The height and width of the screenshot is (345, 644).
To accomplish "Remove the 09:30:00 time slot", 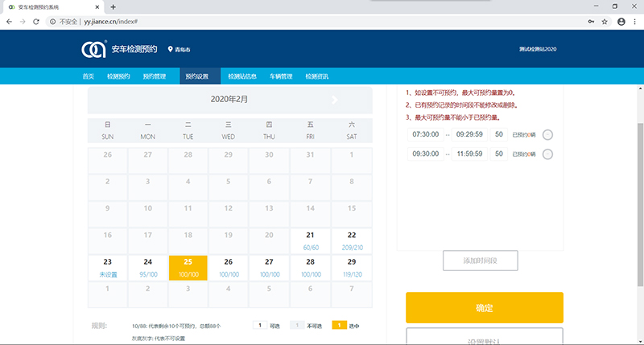I will (547, 154).
